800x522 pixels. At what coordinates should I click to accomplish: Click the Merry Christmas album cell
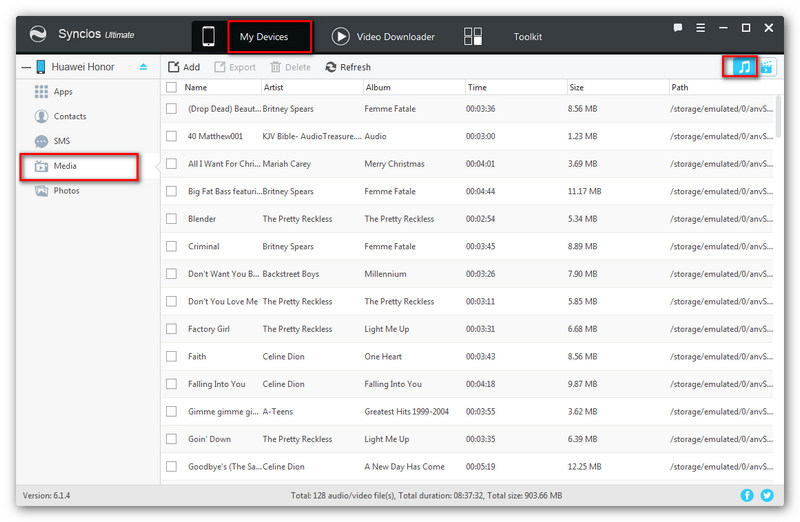point(394,164)
